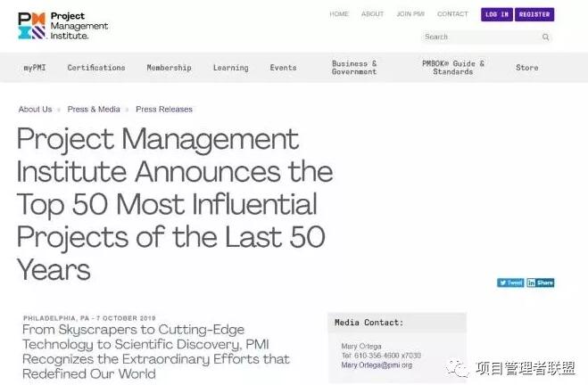Go to Press & Media breadcrumb
The width and height of the screenshot is (588, 385).
pyautogui.click(x=94, y=110)
